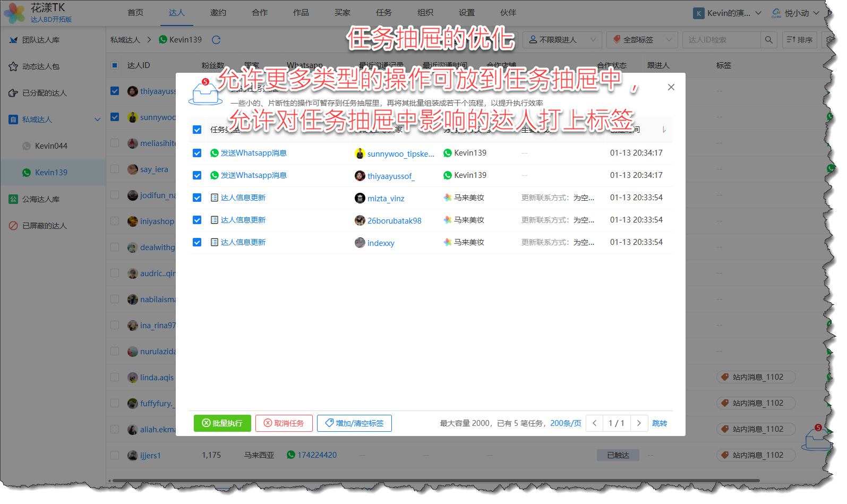Uncheck the indexxy task row checkbox
847x504 pixels.
(x=197, y=242)
